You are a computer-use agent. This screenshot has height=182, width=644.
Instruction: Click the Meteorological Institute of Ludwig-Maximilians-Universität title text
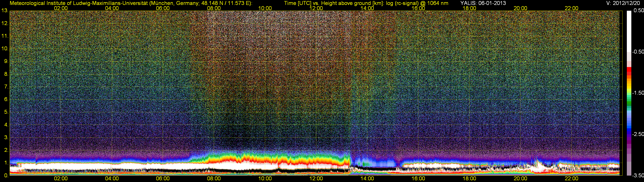[131, 3]
